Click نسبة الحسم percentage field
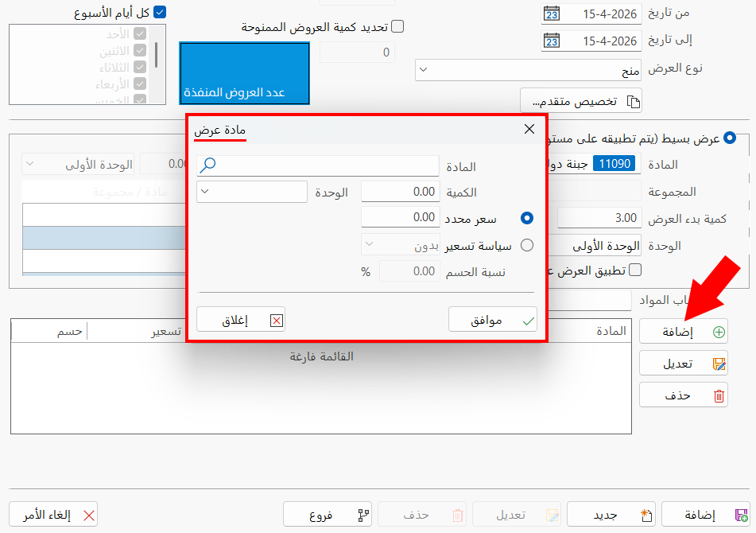 click(x=409, y=271)
